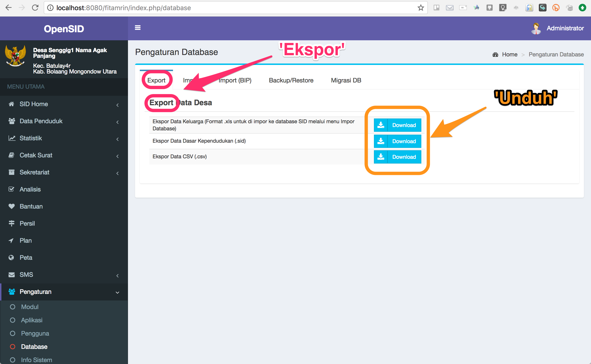This screenshot has width=591, height=364.
Task: Expand the Sekretariat menu
Action: coord(118,173)
